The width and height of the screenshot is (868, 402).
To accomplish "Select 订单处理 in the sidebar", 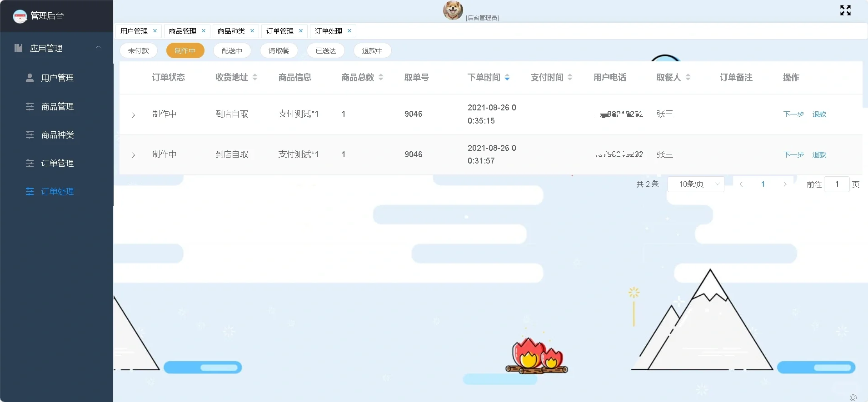I will pyautogui.click(x=57, y=192).
